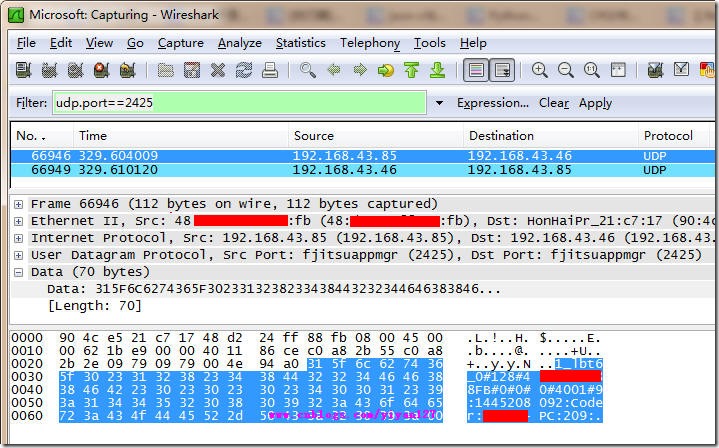Select hex dump row at offset 0040
This screenshot has height=448, width=719.
[x=306, y=390]
